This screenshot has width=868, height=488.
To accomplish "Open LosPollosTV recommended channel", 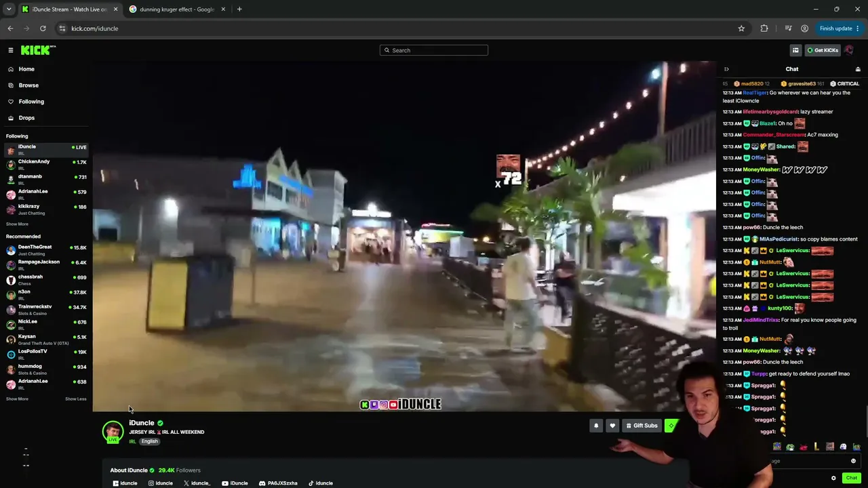I will click(46, 354).
